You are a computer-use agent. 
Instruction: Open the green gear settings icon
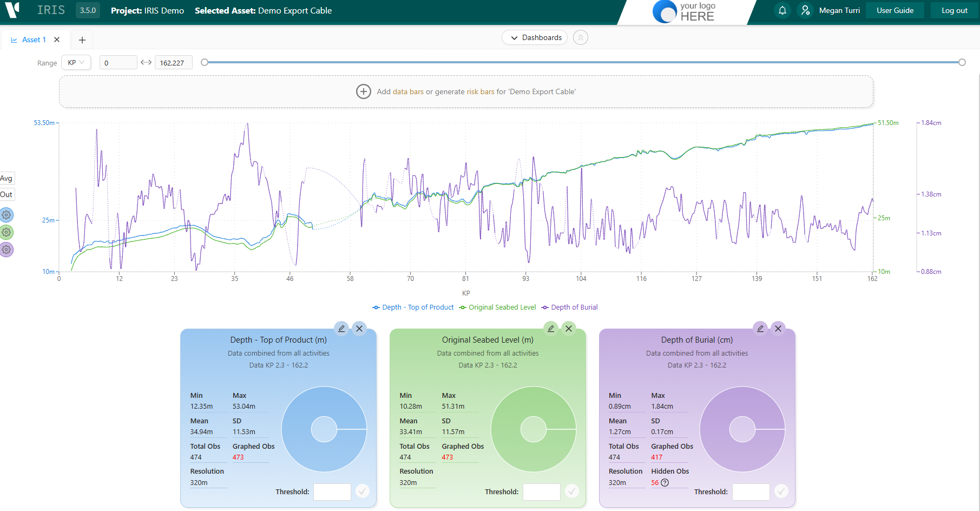click(6, 232)
